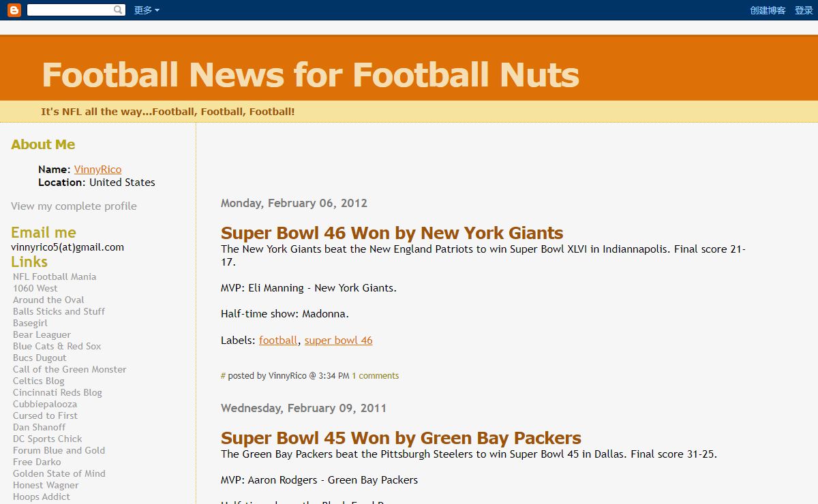Click the MVP: Eli Manning line
Screen dimensions: 818x504
pos(309,288)
